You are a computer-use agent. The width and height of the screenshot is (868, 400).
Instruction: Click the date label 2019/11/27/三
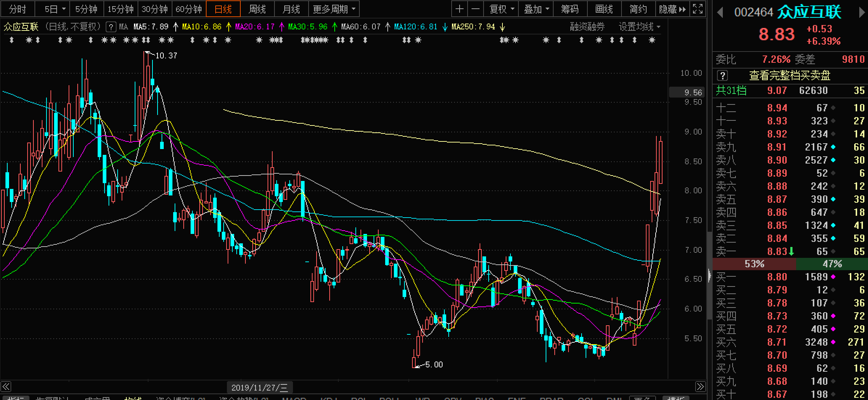coord(260,388)
